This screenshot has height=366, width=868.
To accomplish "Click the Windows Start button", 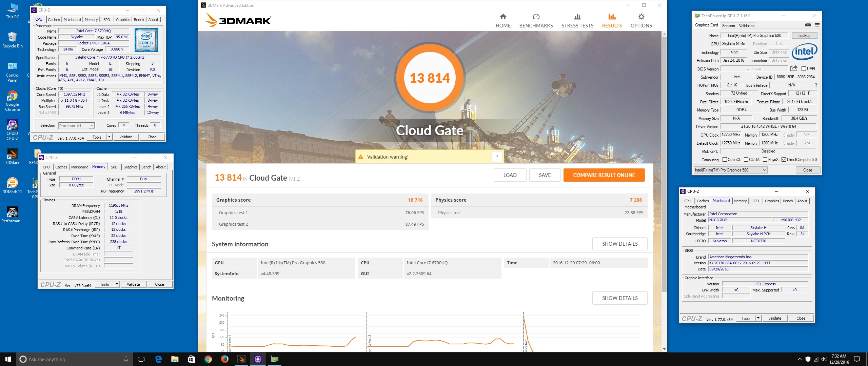I will click(8, 359).
